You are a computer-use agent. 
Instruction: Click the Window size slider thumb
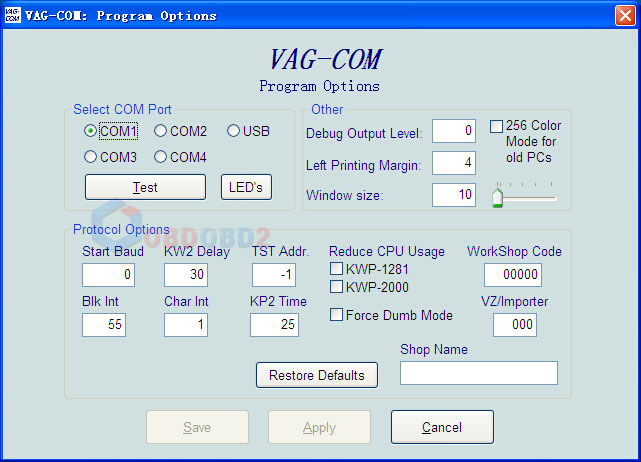[x=497, y=198]
